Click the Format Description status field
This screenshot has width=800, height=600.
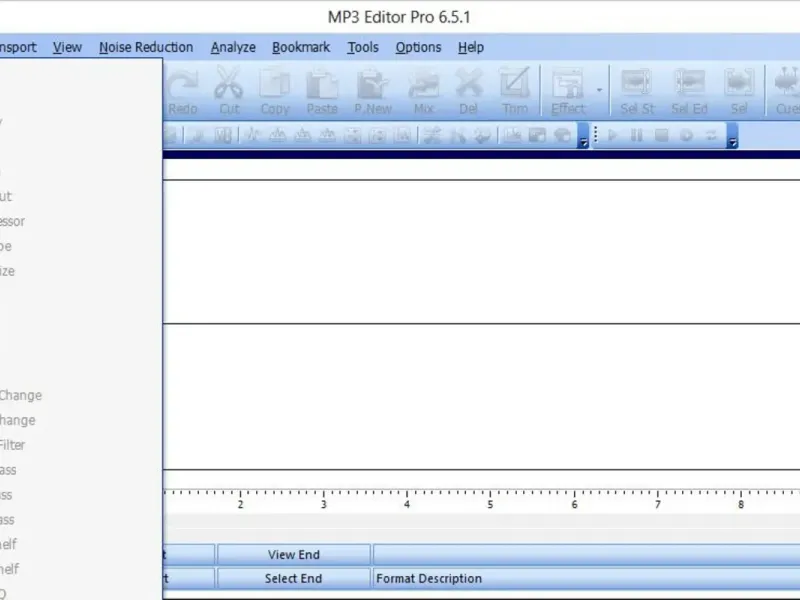587,578
